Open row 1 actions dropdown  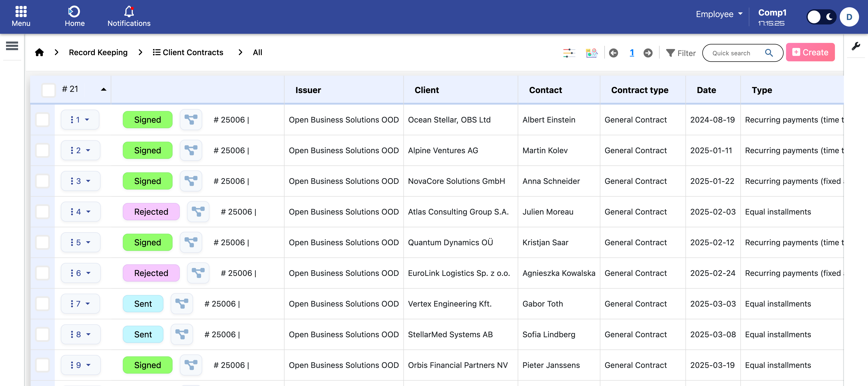point(80,120)
